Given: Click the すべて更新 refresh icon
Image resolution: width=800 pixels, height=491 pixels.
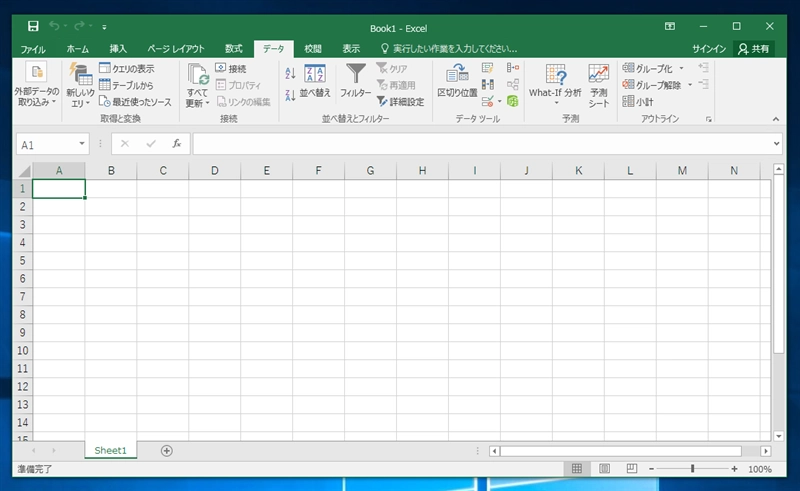Looking at the screenshot, I should [x=197, y=74].
